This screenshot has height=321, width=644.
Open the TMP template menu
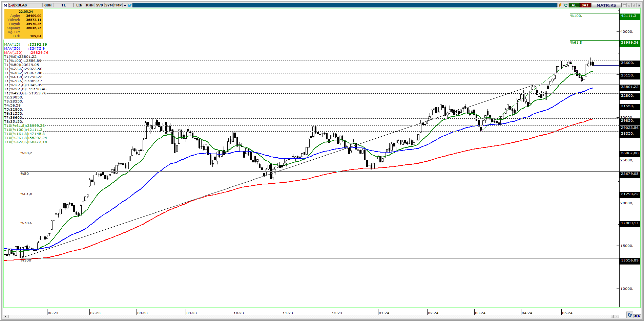(118, 5)
